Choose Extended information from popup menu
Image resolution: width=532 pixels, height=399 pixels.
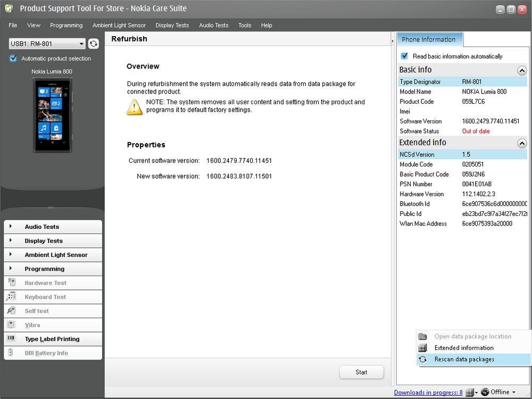pyautogui.click(x=473, y=348)
